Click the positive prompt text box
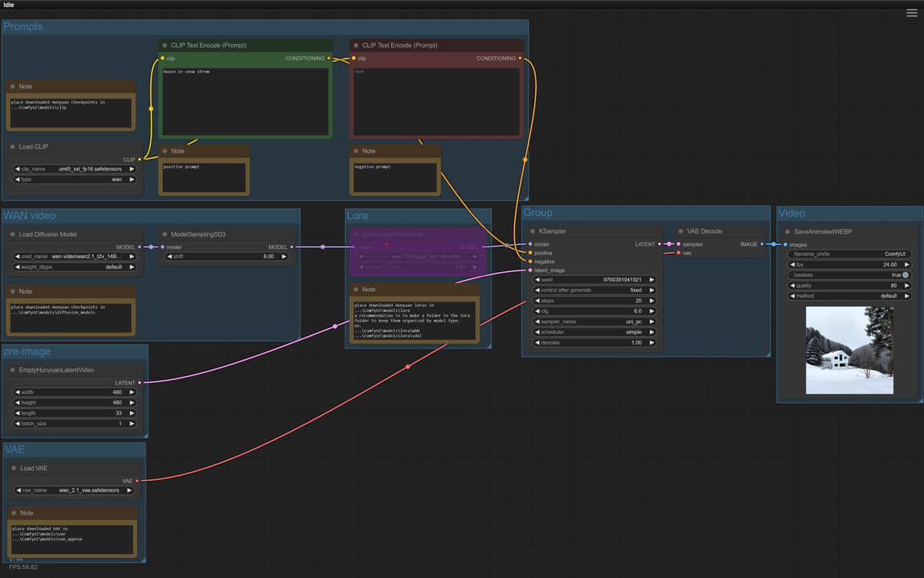Screen dimensions: 924x578 coord(245,100)
